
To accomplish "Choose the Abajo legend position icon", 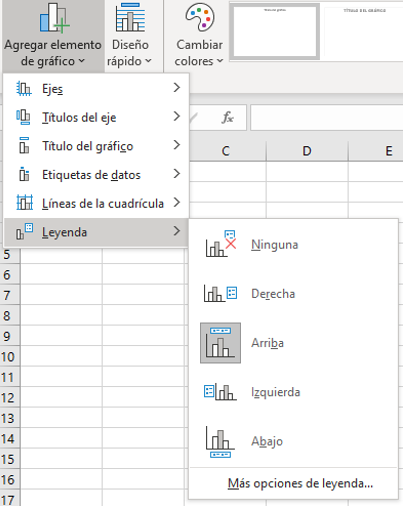I will tap(220, 441).
